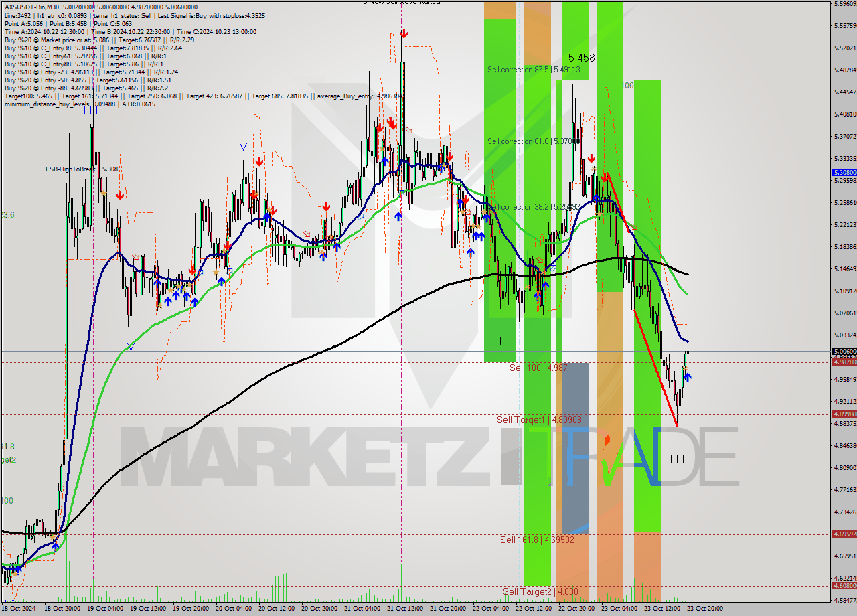Click the 'Sell Target1 | 4.89908' label
Screen dimensions: 857x616
pyautogui.click(x=539, y=420)
